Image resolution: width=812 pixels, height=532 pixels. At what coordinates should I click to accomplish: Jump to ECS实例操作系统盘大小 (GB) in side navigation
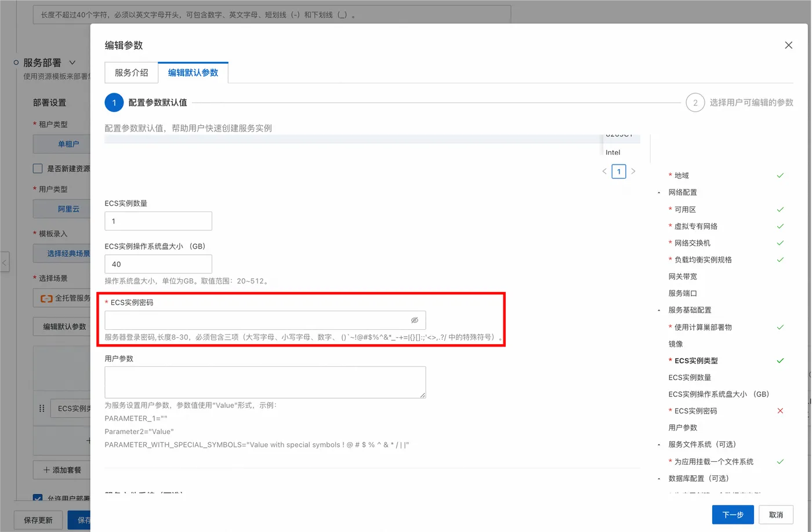pos(719,394)
